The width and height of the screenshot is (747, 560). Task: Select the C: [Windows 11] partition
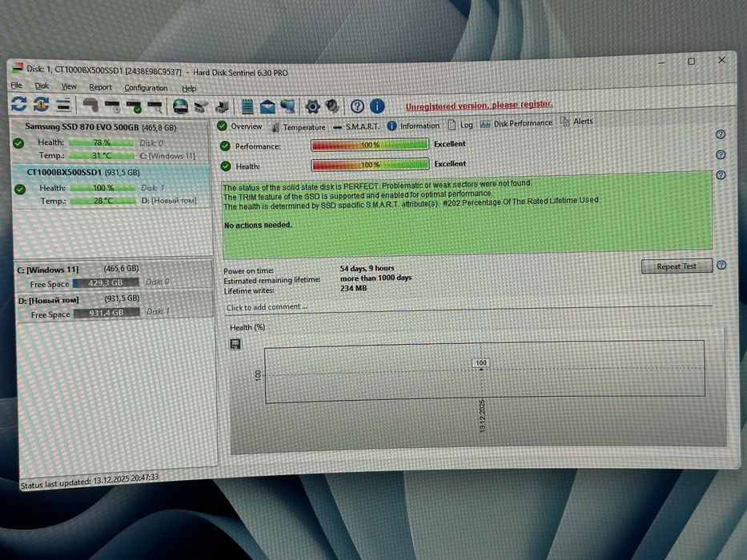pos(114,276)
